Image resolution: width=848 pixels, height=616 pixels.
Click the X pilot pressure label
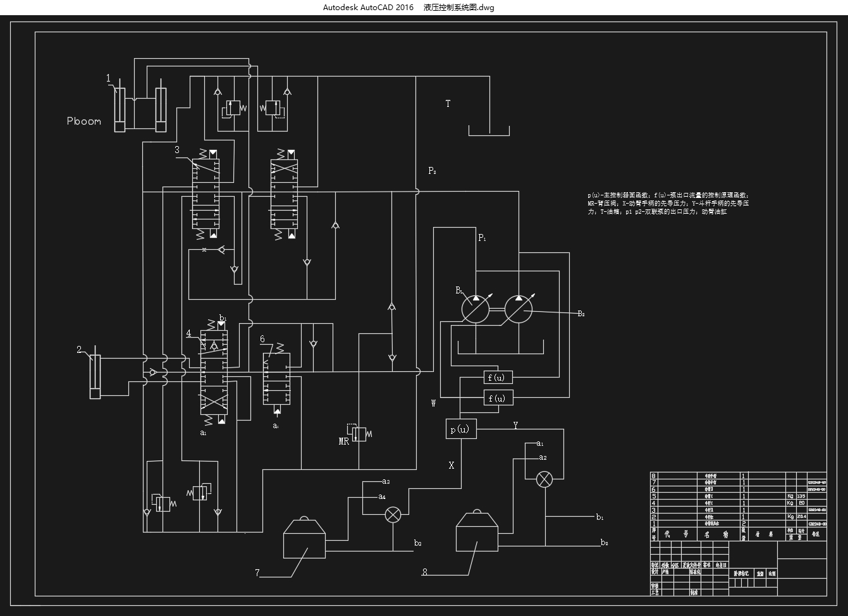pos(452,465)
